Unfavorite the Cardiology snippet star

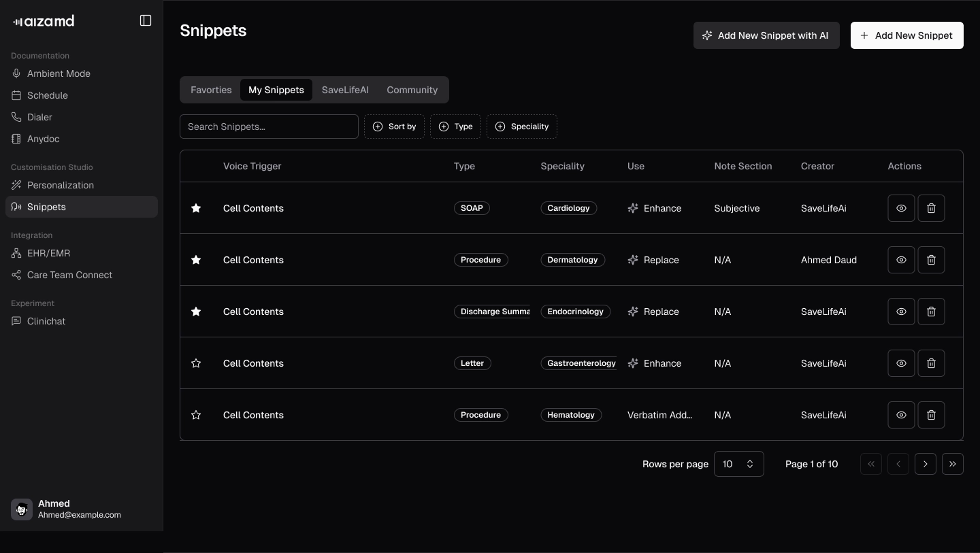point(196,208)
